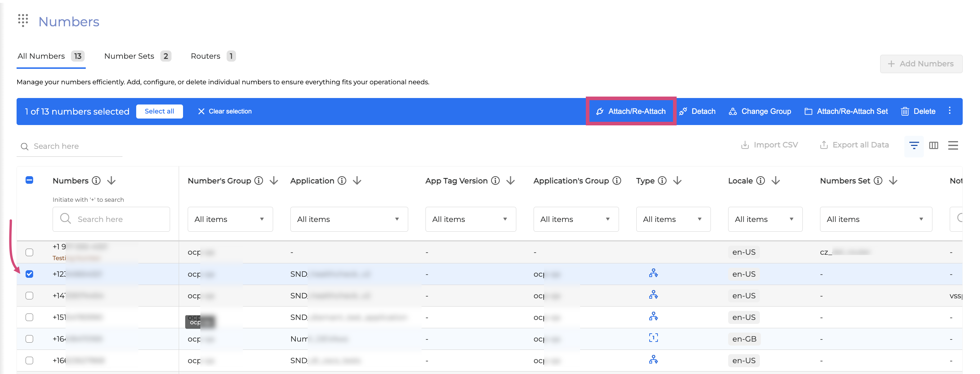This screenshot has width=980, height=374.
Task: Click the info icon next to Type
Action: click(662, 181)
